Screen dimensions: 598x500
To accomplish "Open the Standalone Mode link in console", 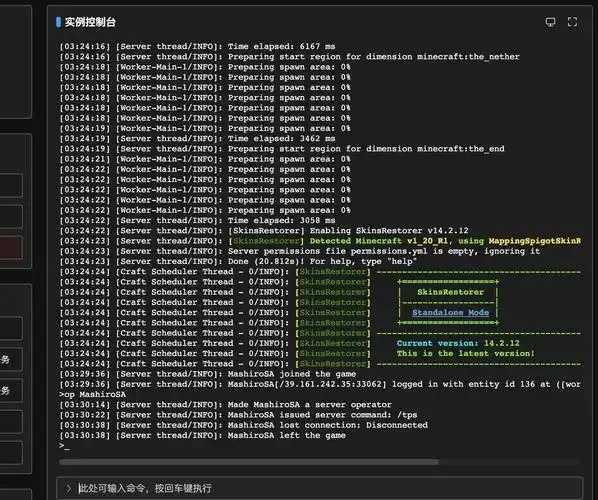I will [450, 312].
